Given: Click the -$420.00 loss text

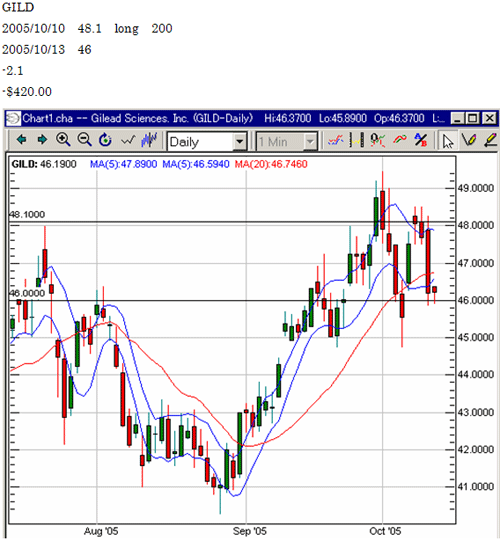Looking at the screenshot, I should click(27, 92).
